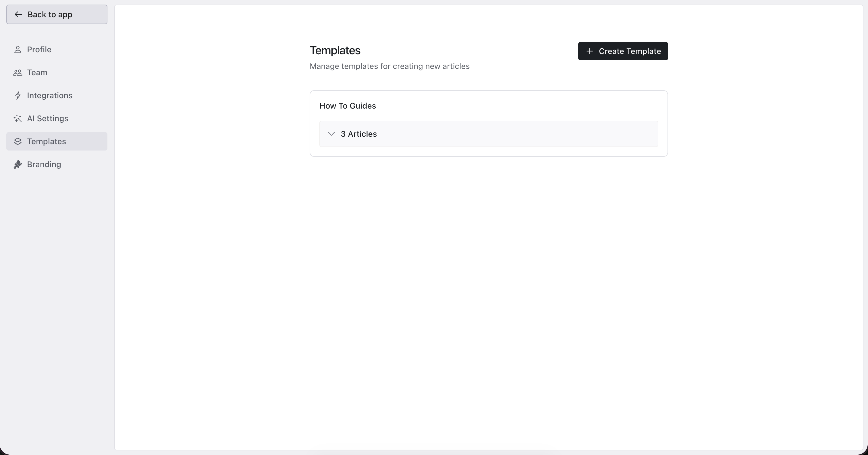868x455 pixels.
Task: Go to the Team settings
Action: 57,72
